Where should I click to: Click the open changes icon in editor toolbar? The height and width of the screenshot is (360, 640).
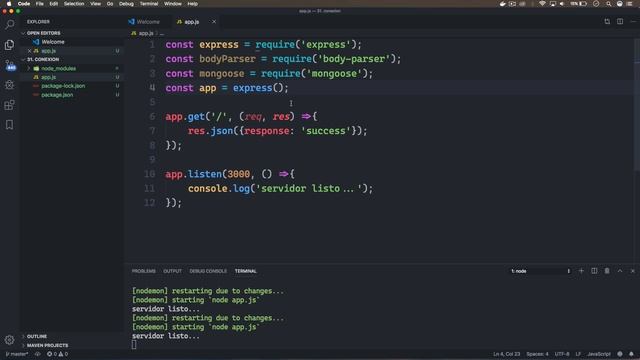[x=607, y=22]
